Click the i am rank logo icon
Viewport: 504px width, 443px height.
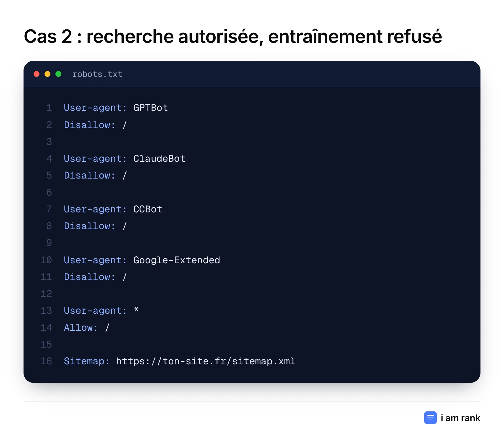click(430, 418)
